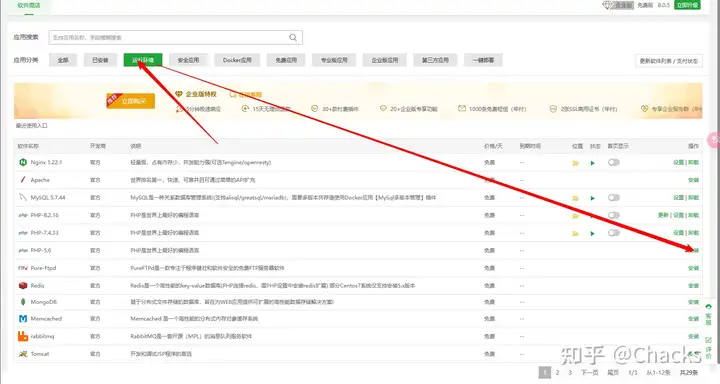The image size is (720, 384).
Task: Click 设置 link for MySQL 5.7.44
Action: [x=678, y=198]
